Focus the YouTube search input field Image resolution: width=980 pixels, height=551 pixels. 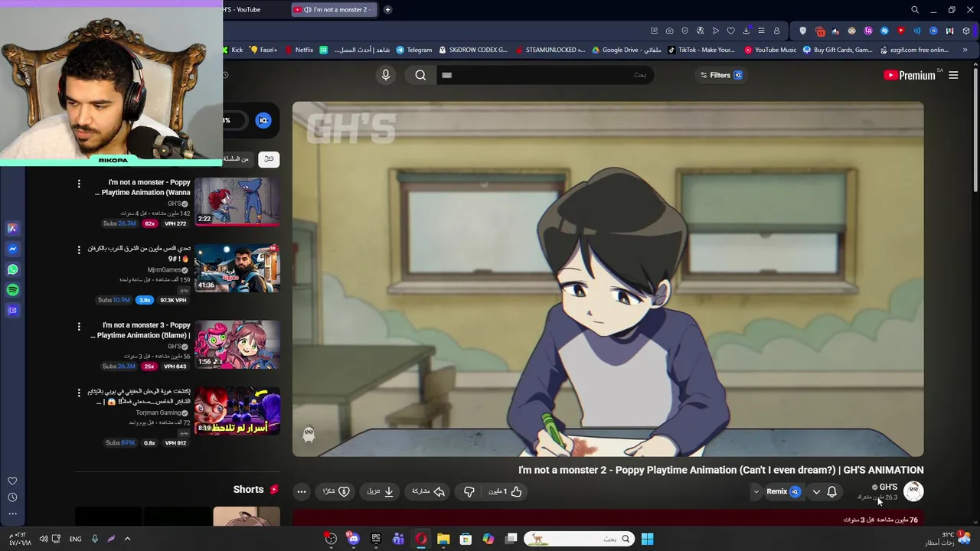pos(545,75)
